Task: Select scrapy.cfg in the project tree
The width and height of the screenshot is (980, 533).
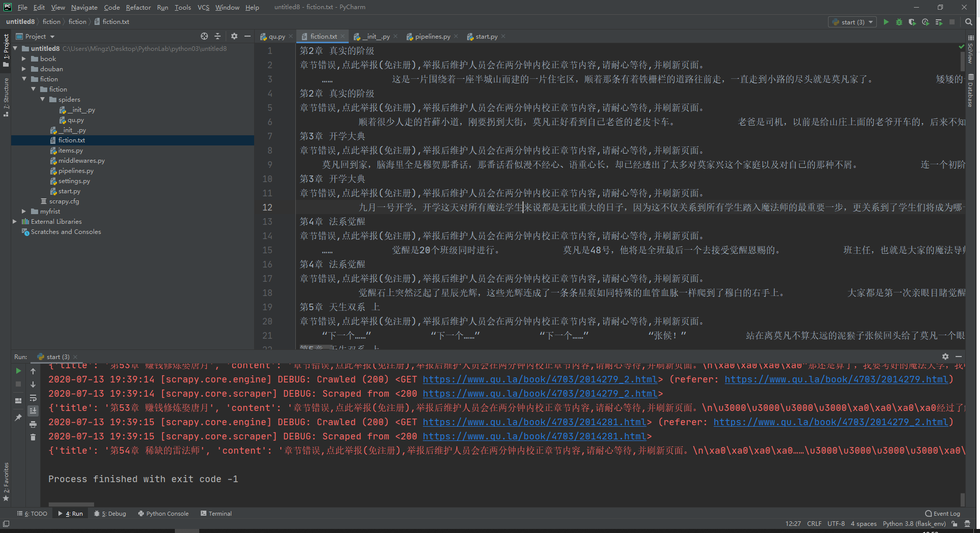Action: (60, 201)
